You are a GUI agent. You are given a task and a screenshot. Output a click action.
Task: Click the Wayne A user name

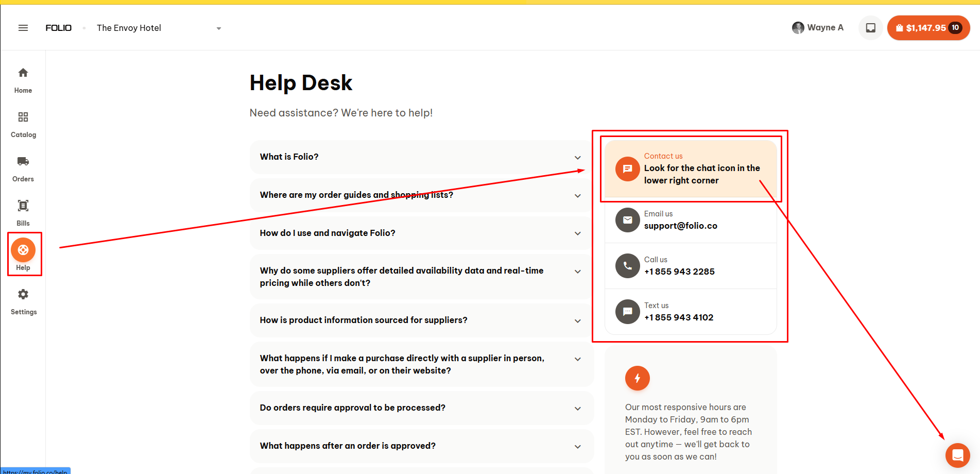[826, 28]
